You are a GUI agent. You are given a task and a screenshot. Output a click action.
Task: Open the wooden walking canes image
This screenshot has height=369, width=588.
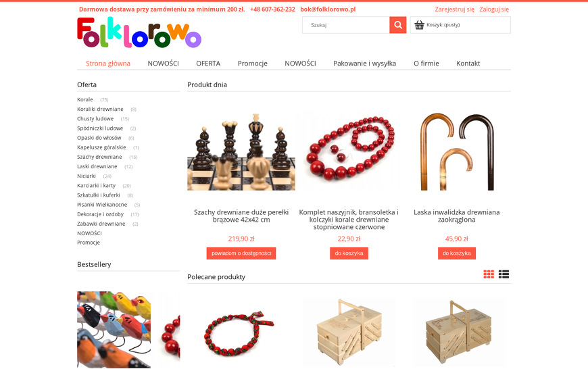tap(457, 151)
